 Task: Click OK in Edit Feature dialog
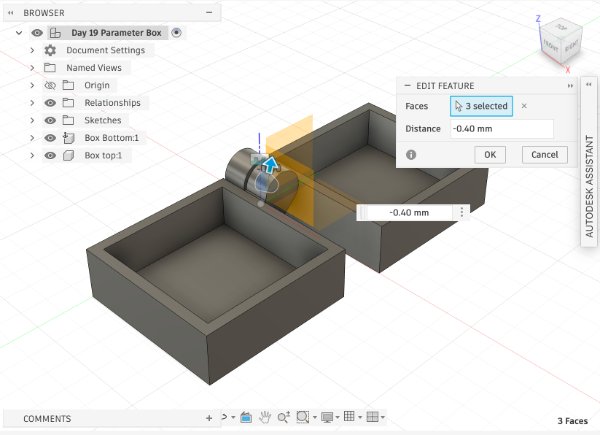coord(490,155)
